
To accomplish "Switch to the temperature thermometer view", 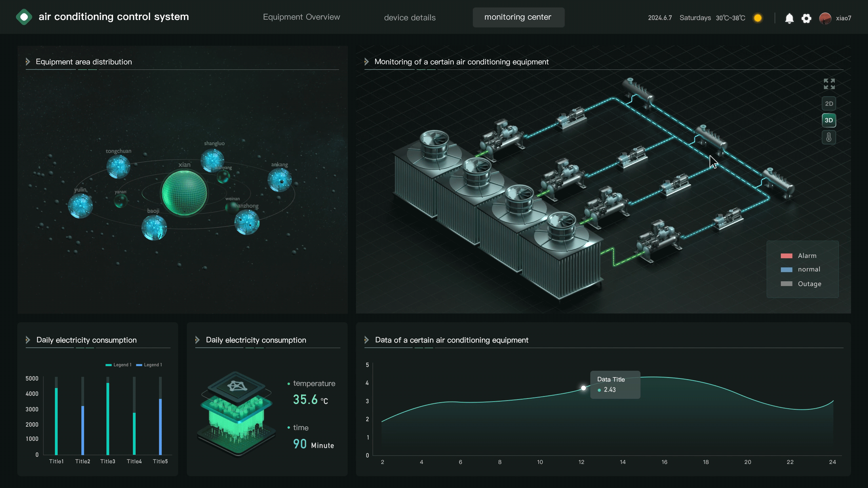I will coord(829,137).
